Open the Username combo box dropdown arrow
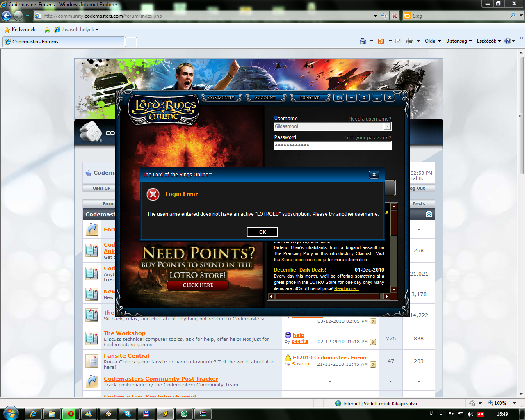This screenshot has width=525, height=420. (387, 126)
